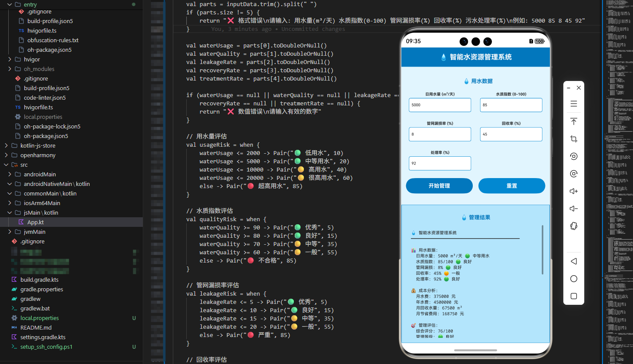The height and width of the screenshot is (364, 633).
Task: Open local.properties with U status
Action: tap(39, 318)
